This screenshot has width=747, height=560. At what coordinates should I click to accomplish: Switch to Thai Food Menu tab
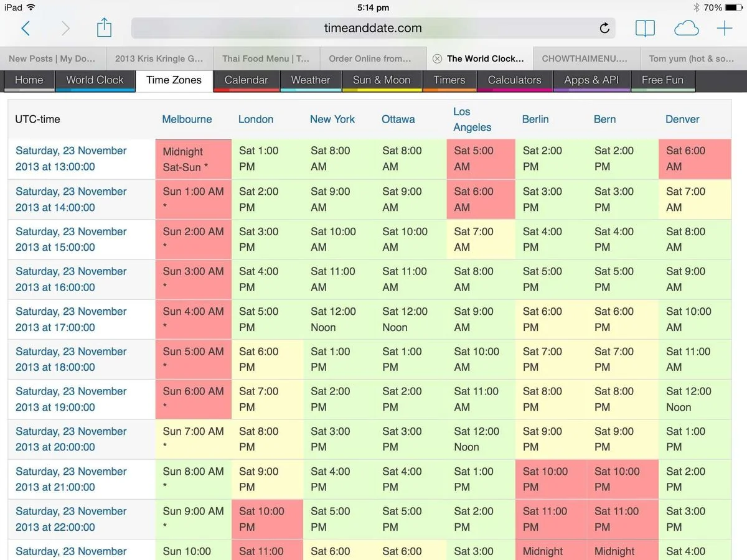point(266,58)
